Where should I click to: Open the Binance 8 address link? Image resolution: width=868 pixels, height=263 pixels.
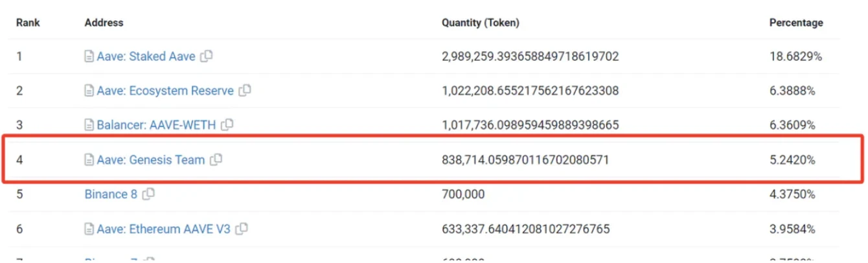(111, 194)
